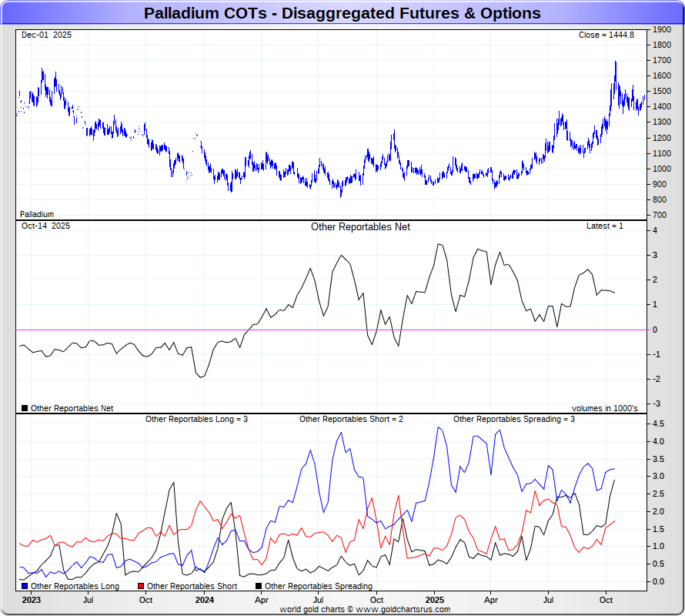Click the 'volumes in 1000's' note
The width and height of the screenshot is (685, 616).
[605, 408]
